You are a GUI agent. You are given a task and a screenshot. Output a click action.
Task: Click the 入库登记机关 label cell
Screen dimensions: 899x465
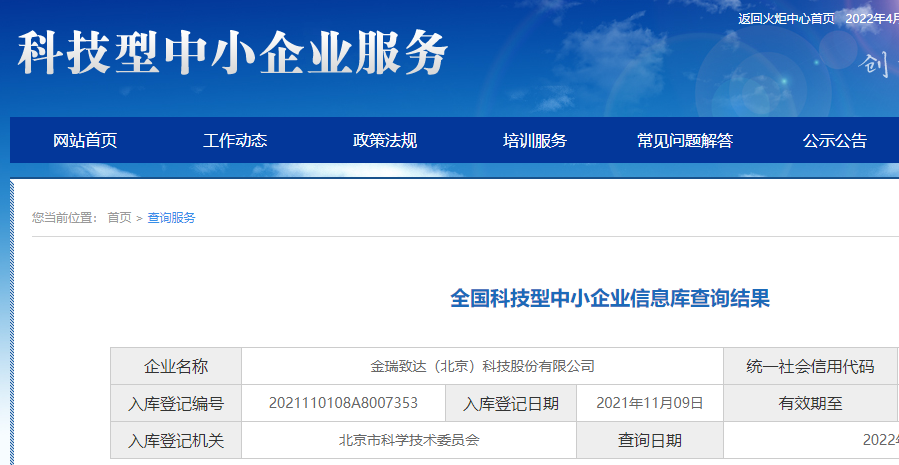point(176,440)
